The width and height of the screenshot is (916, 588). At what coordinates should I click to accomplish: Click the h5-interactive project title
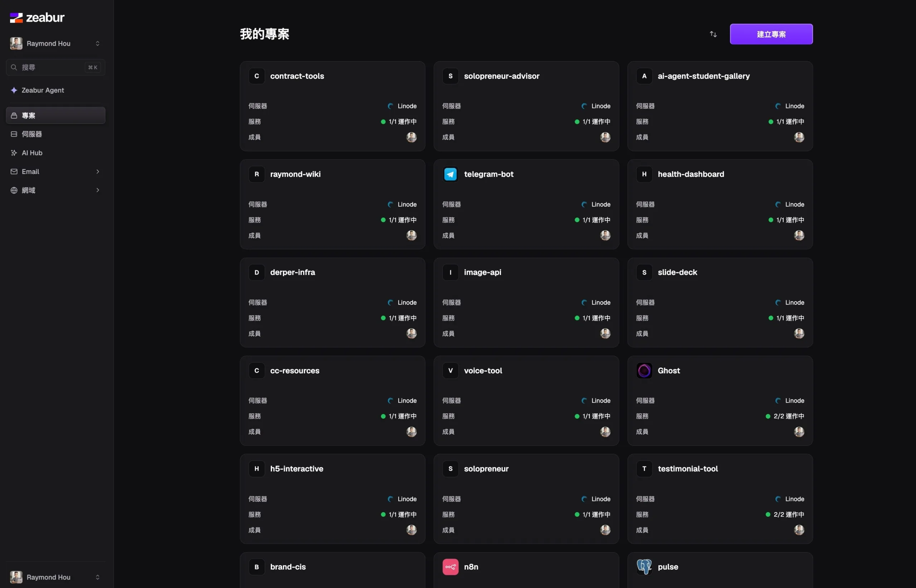(x=297, y=468)
